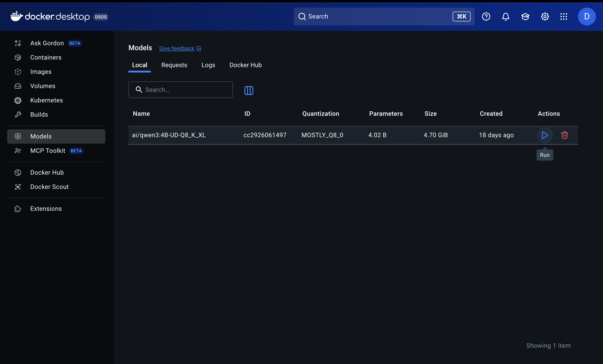Open the user account avatar D
Image resolution: width=603 pixels, height=364 pixels.
(x=586, y=17)
